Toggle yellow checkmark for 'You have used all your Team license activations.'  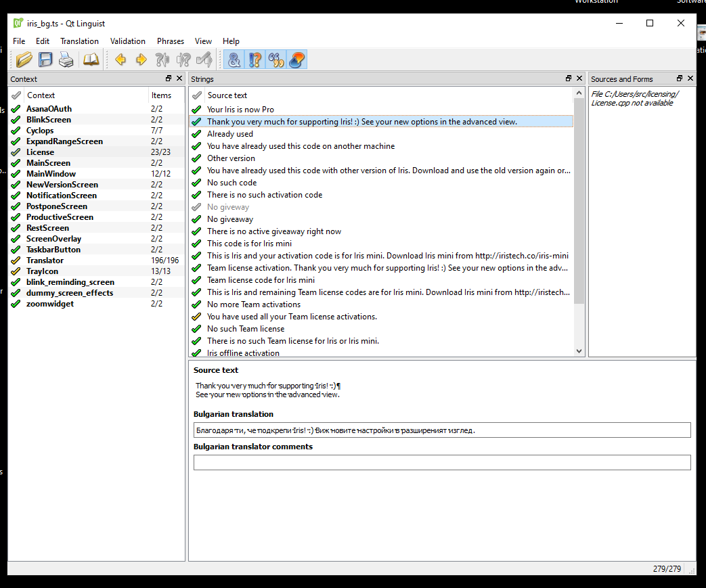coord(196,317)
